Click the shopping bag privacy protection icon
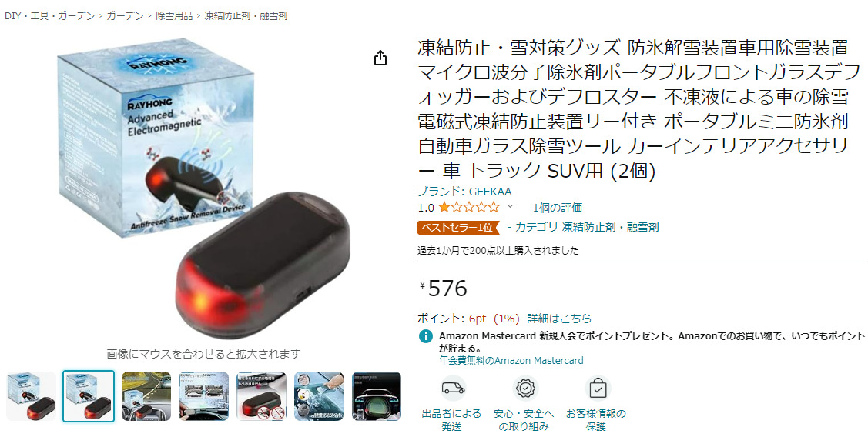The image size is (868, 437). [x=597, y=389]
